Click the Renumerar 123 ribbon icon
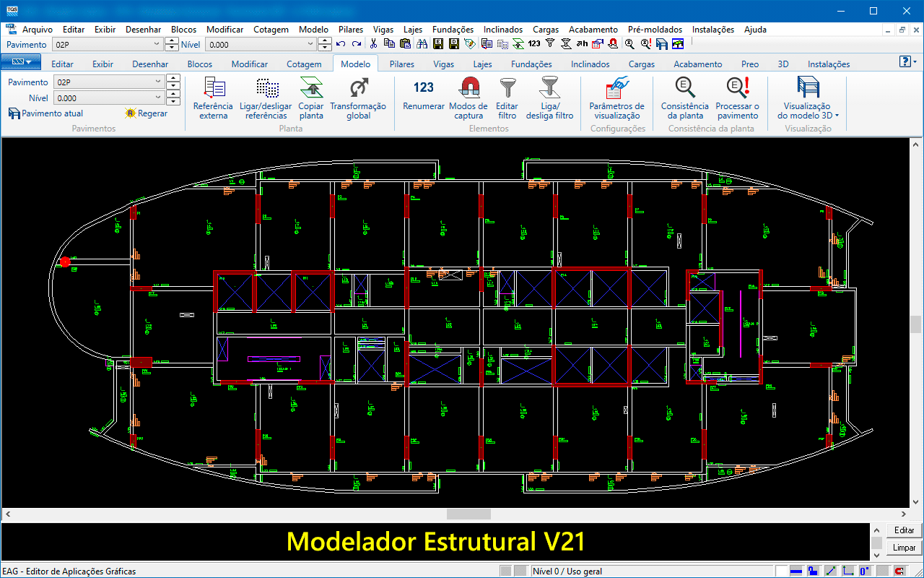The height and width of the screenshot is (578, 924). [424, 98]
